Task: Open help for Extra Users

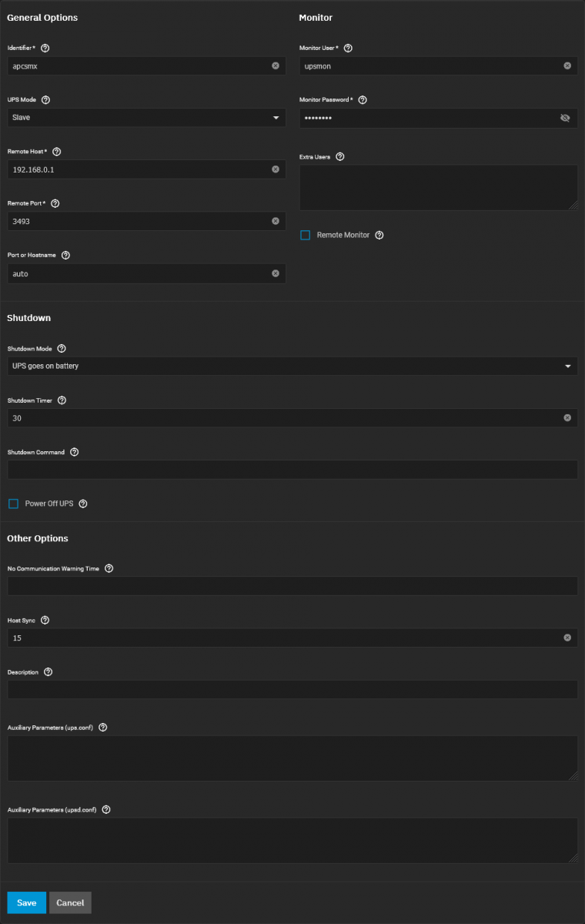Action: (340, 156)
